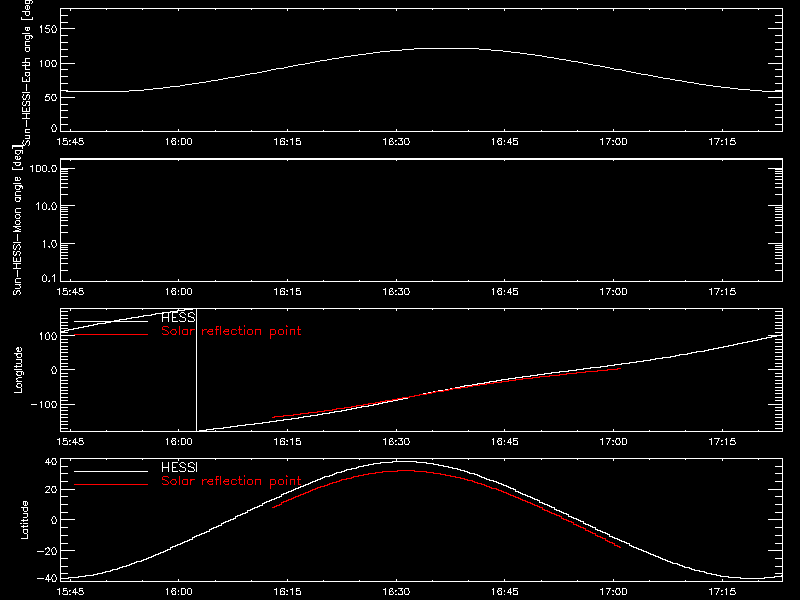Image resolution: width=800 pixels, height=600 pixels.
Task: Click the -100 tick on Longitude axis
Action: (x=44, y=404)
